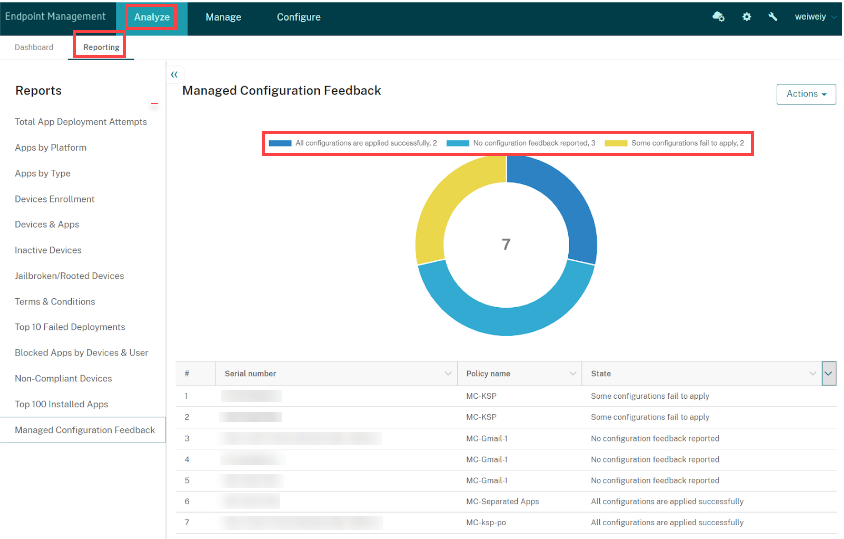The width and height of the screenshot is (844, 539).
Task: Open Top 10 Failed Deployments report
Action: (70, 327)
